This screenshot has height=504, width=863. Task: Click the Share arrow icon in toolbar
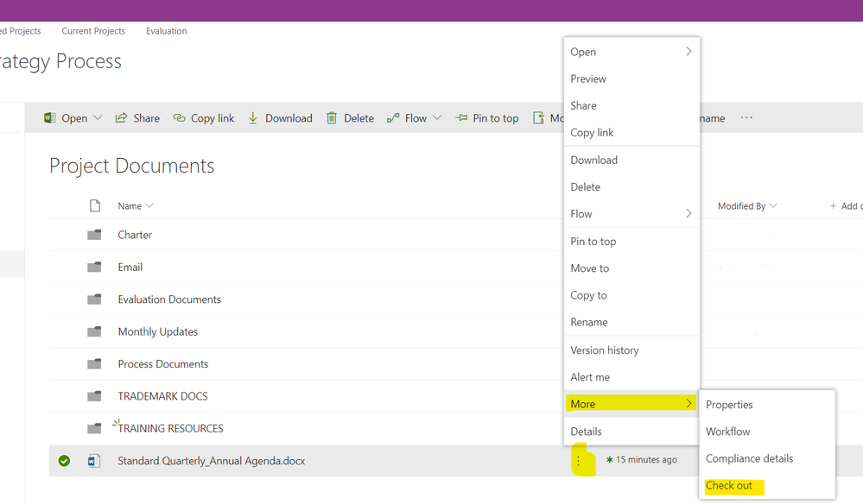pos(121,117)
